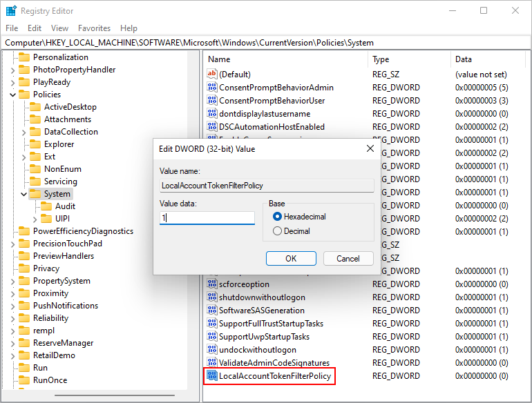Click the Personalization folder icon
This screenshot has height=403, width=532.
[24, 57]
